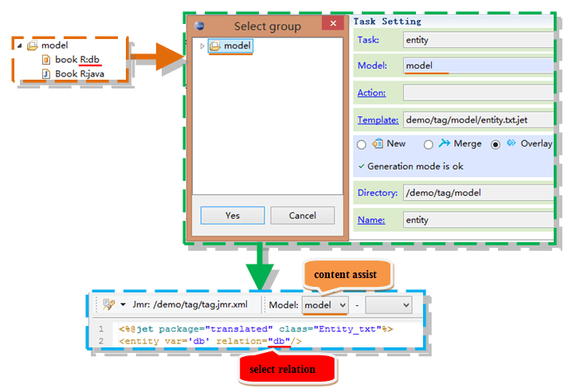
Task: Click the Task Setting header text
Action: [x=387, y=22]
